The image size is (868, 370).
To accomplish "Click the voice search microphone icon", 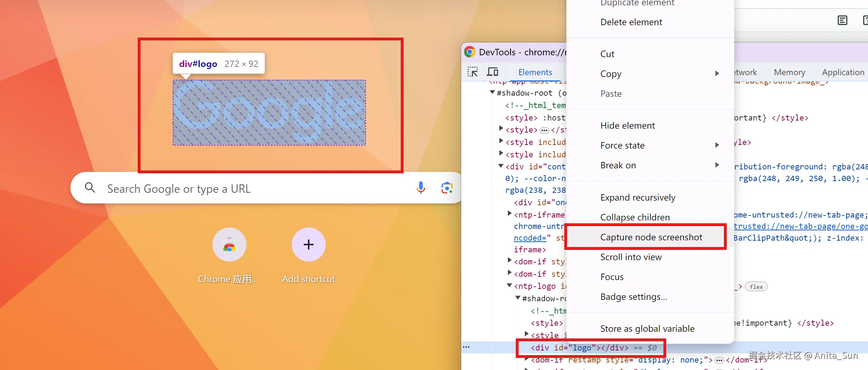I will [421, 188].
